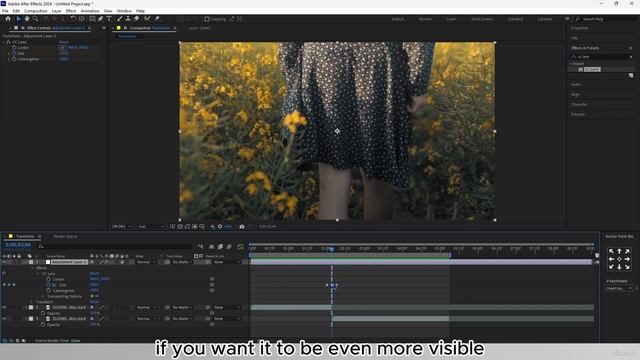The width and height of the screenshot is (640, 360).
Task: Expand the Align panel
Action: coord(575,94)
